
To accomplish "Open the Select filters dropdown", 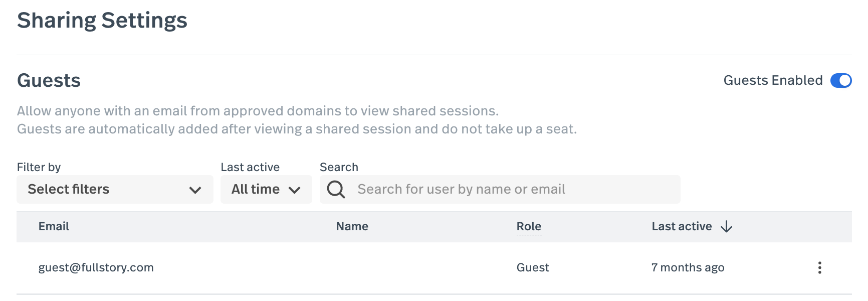I will tap(114, 189).
